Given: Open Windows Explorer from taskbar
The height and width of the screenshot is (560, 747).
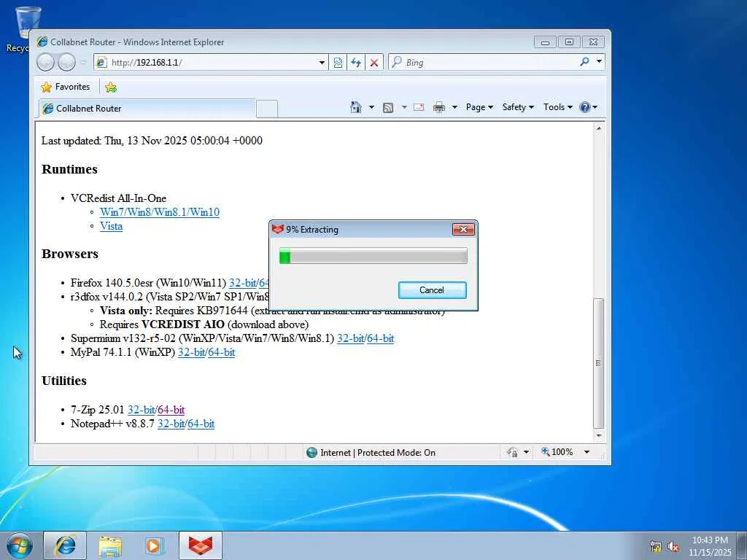Looking at the screenshot, I should 110,545.
